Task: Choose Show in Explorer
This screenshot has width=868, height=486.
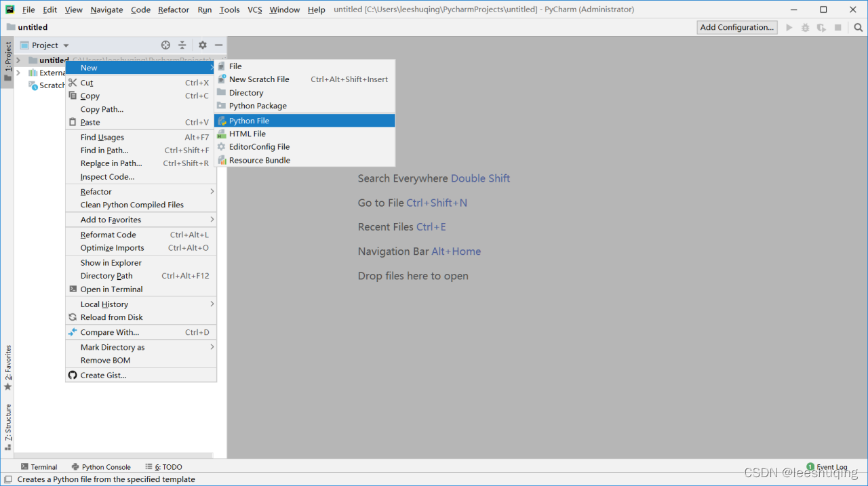Action: click(141, 262)
